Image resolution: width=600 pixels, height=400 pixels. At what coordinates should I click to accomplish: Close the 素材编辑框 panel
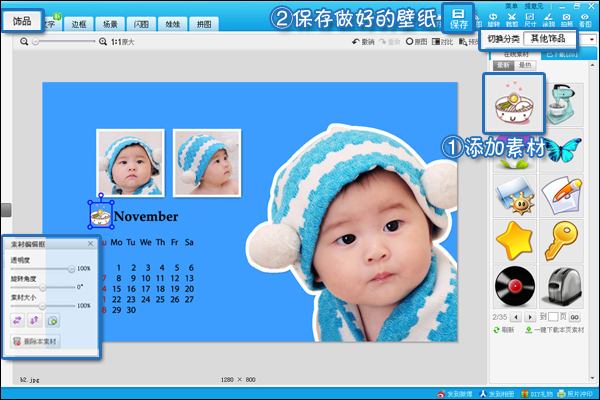coord(90,243)
